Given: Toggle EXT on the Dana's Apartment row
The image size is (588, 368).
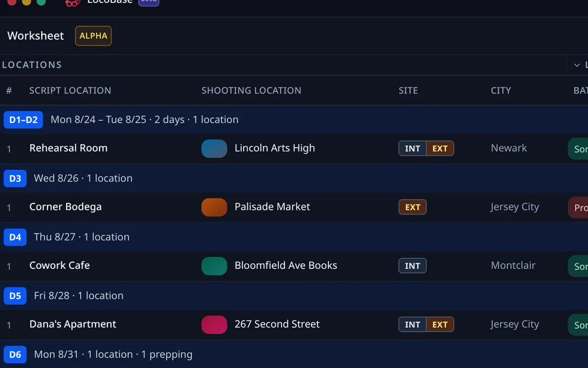Looking at the screenshot, I should (x=440, y=324).
